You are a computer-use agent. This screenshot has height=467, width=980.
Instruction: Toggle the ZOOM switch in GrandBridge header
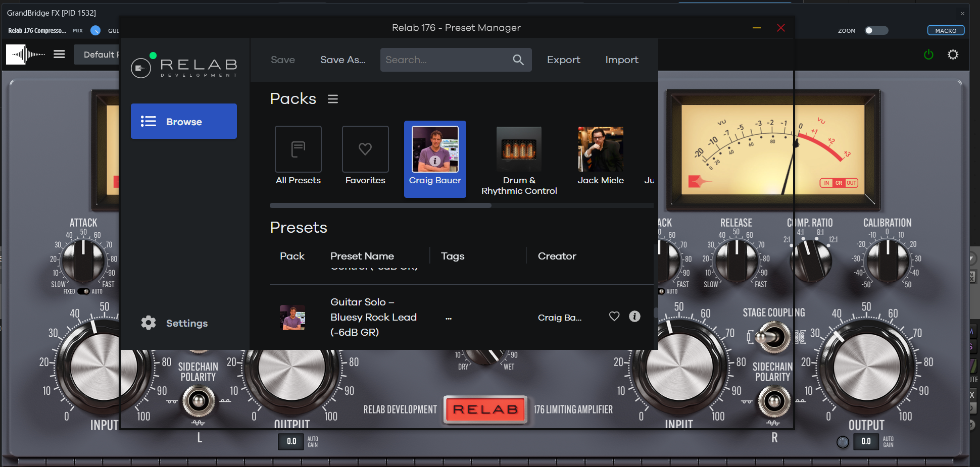point(876,30)
